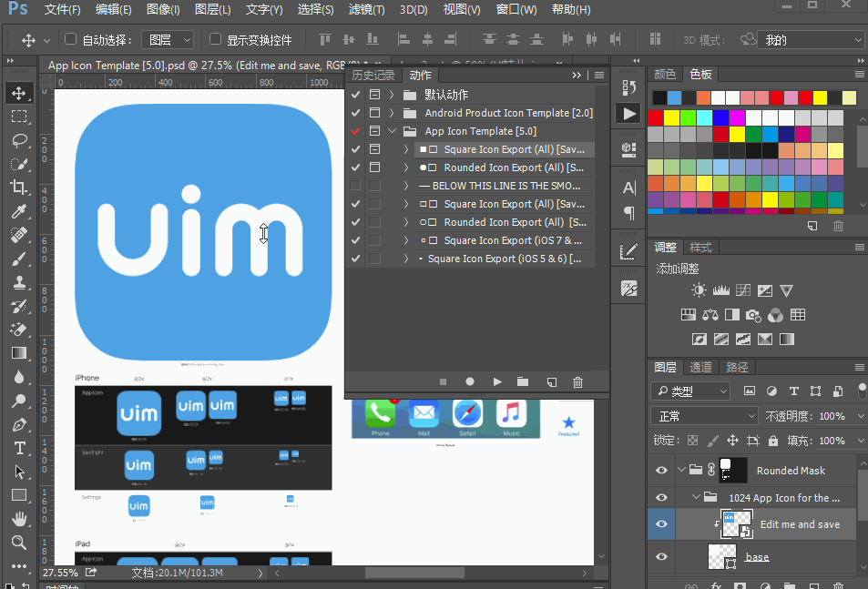868x589 pixels.
Task: Click the begin recording button in Actions panel
Action: [470, 382]
